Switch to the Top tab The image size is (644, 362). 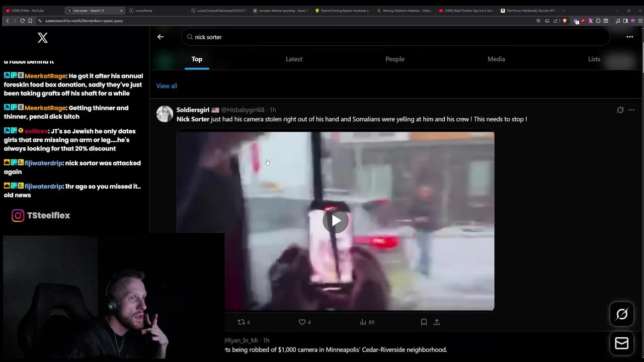[197, 59]
